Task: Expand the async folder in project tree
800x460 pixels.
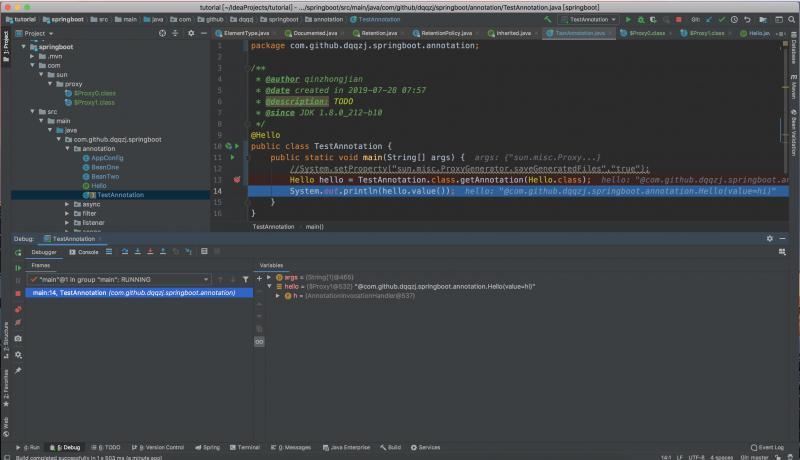Action: 68,204
